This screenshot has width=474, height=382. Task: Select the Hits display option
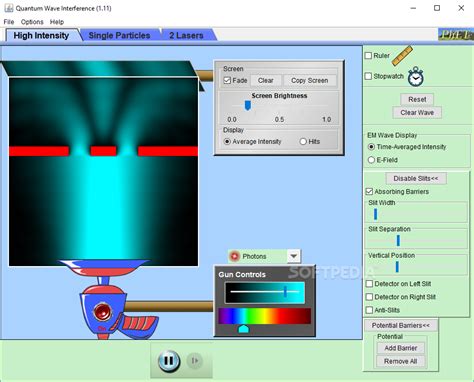point(303,141)
